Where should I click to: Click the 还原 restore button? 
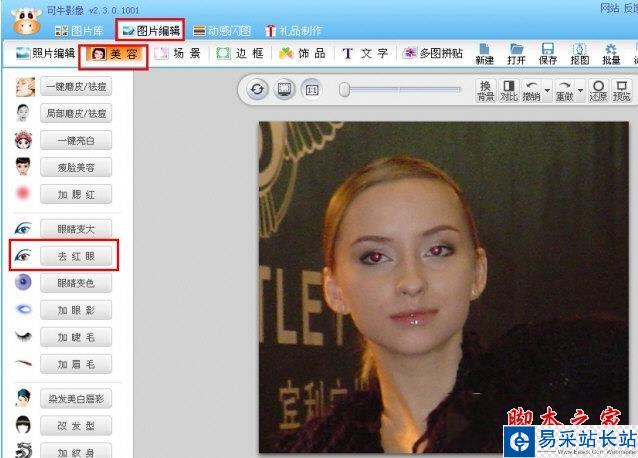[x=598, y=90]
